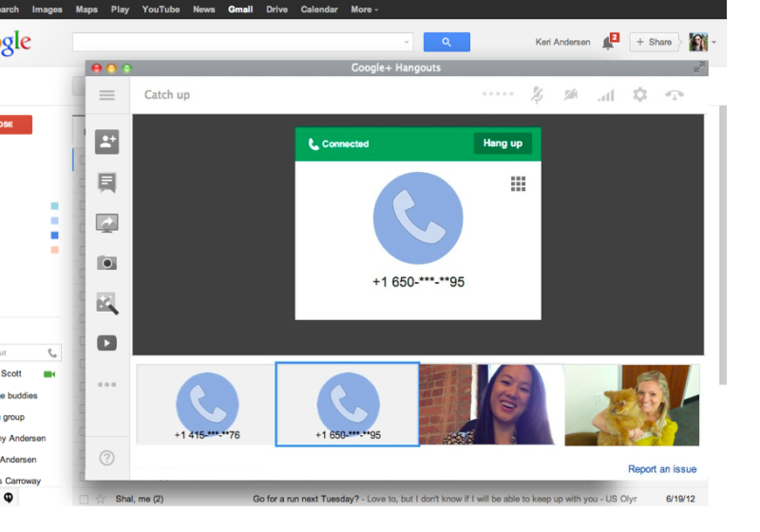Open Play in the Google bar
The height and width of the screenshot is (532, 760).
(120, 9)
